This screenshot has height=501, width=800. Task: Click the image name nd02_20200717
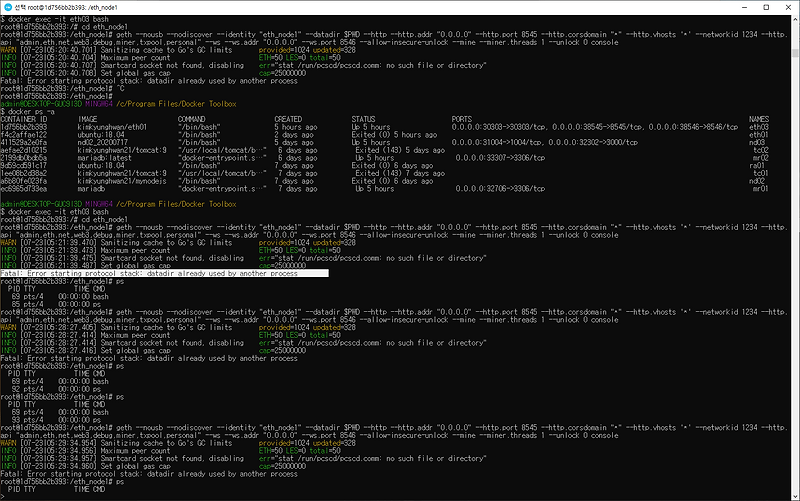[x=103, y=142]
